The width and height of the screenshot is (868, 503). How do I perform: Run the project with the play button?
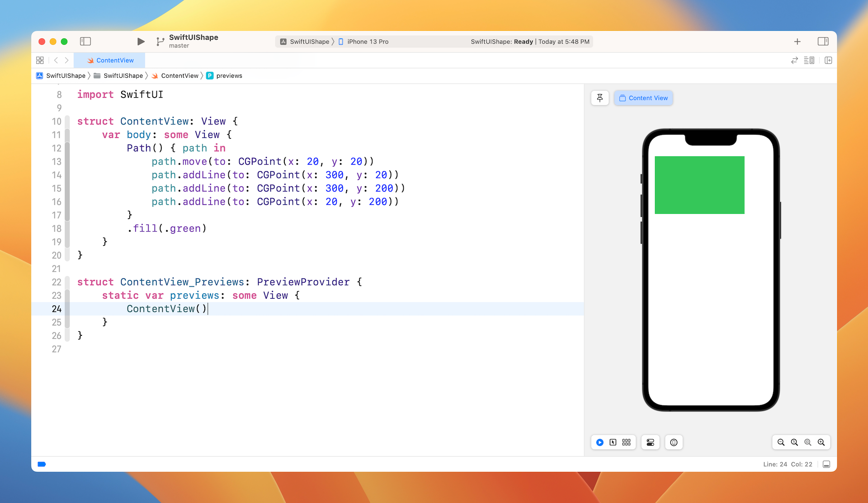pos(141,41)
